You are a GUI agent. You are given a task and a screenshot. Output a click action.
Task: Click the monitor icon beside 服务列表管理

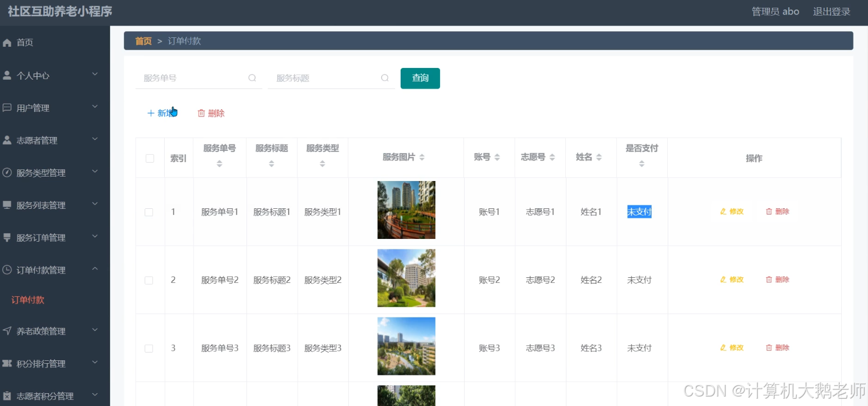tap(7, 205)
